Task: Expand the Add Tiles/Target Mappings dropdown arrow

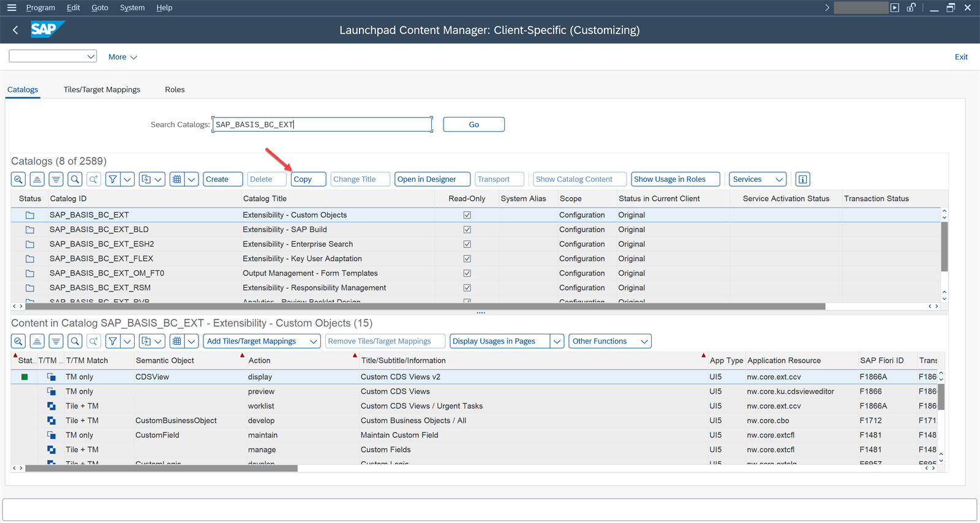Action: coord(314,341)
